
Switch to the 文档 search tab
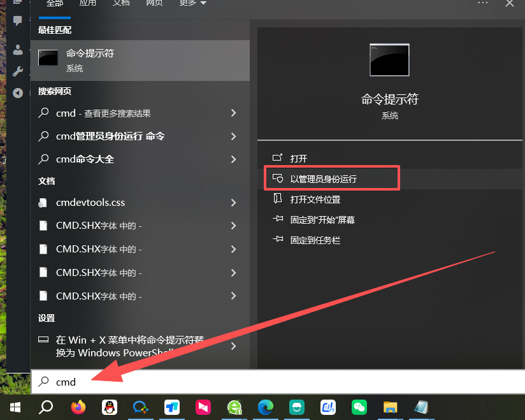coord(121,4)
